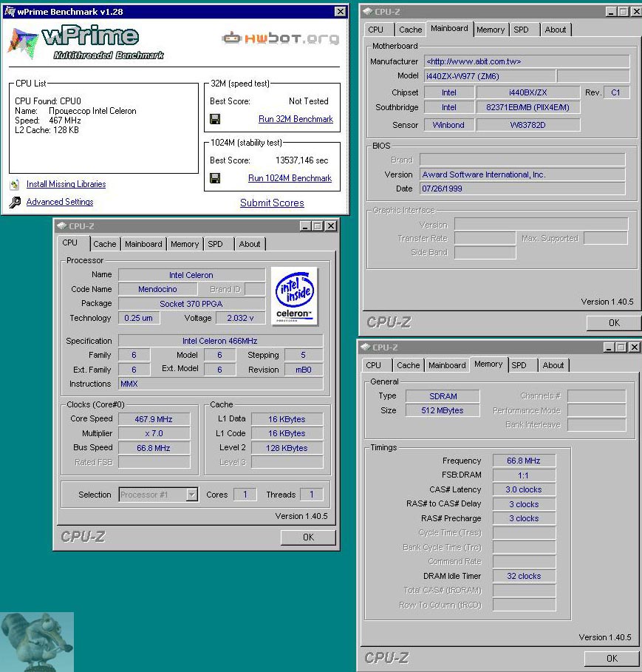Close the CPU-Z Memory window
Screen dimensions: 642x672
click(635, 347)
